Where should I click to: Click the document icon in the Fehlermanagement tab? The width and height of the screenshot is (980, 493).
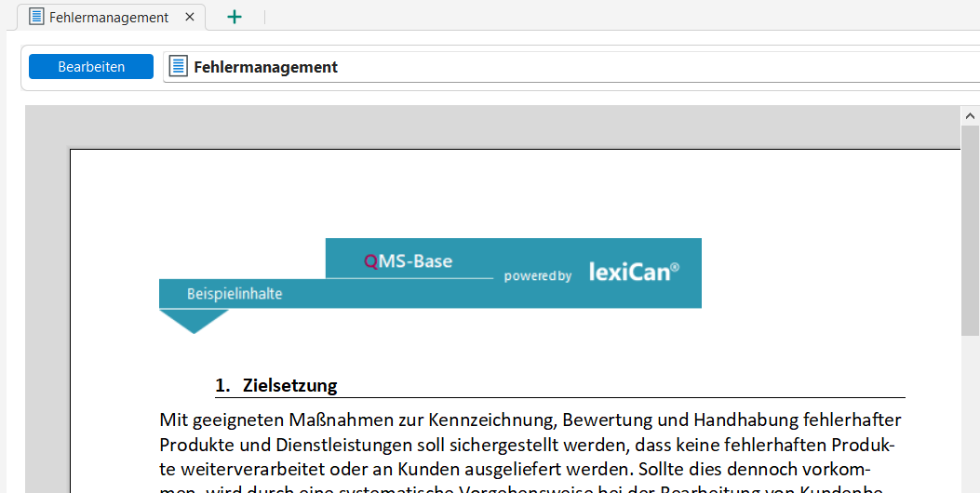click(x=36, y=17)
